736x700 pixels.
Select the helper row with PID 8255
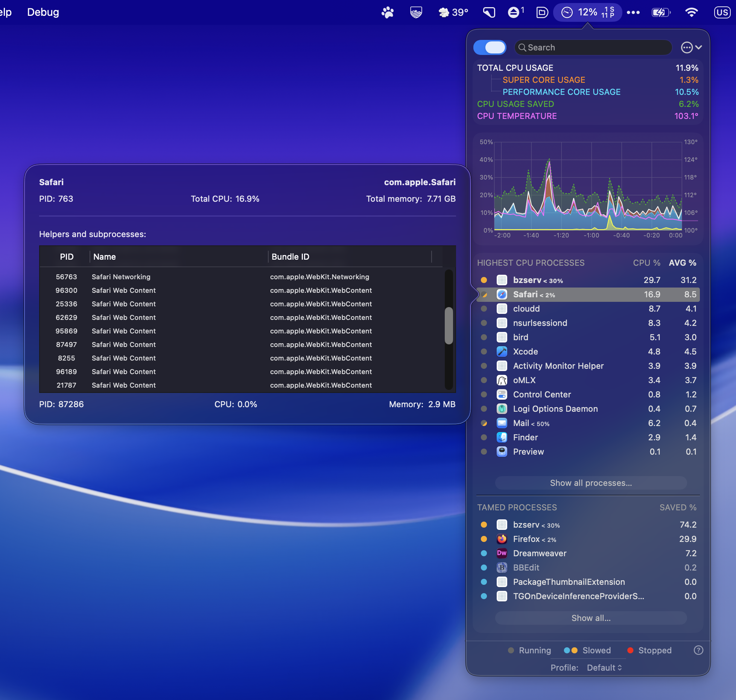pyautogui.click(x=242, y=358)
